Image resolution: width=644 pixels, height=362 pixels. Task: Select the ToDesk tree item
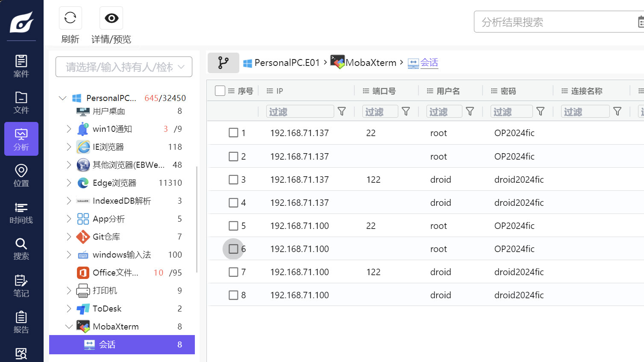pos(107,309)
